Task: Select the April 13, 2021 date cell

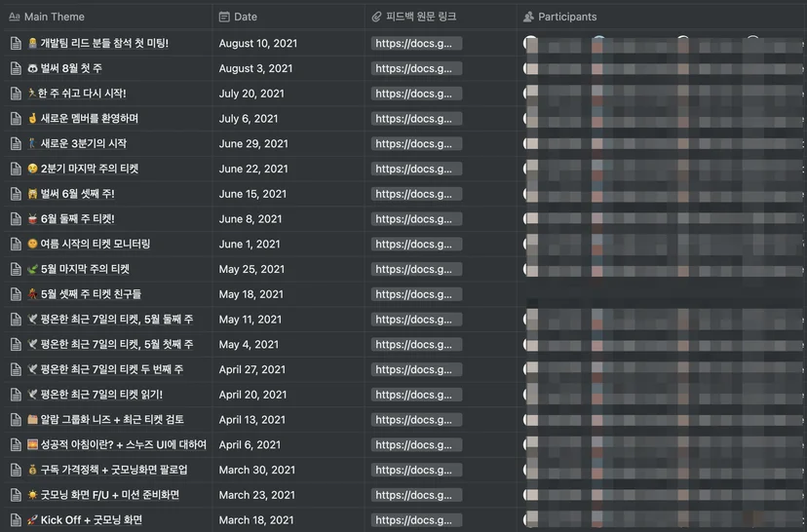Action: pos(288,420)
